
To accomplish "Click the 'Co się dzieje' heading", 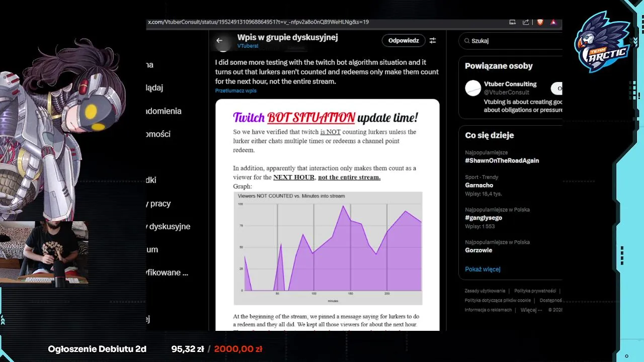I will pos(490,135).
